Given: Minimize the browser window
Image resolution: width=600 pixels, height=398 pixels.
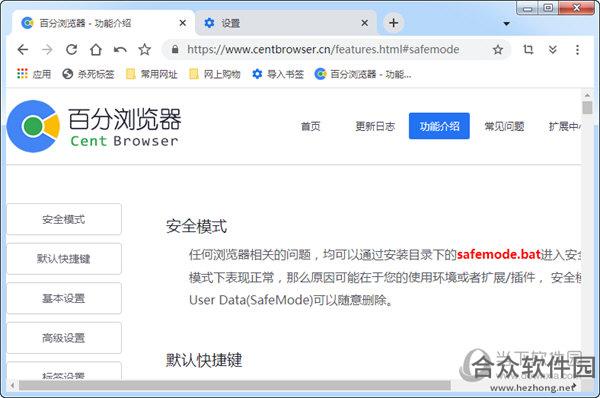Looking at the screenshot, I should tap(528, 8).
